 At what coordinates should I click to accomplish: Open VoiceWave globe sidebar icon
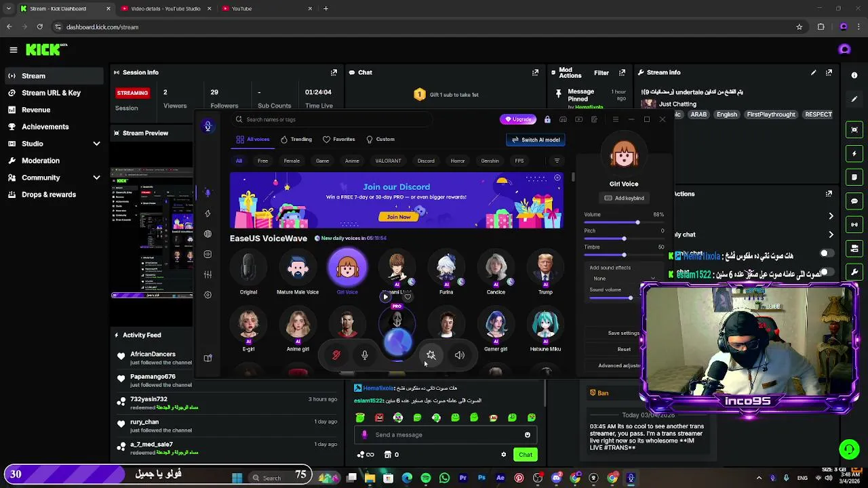(x=208, y=234)
